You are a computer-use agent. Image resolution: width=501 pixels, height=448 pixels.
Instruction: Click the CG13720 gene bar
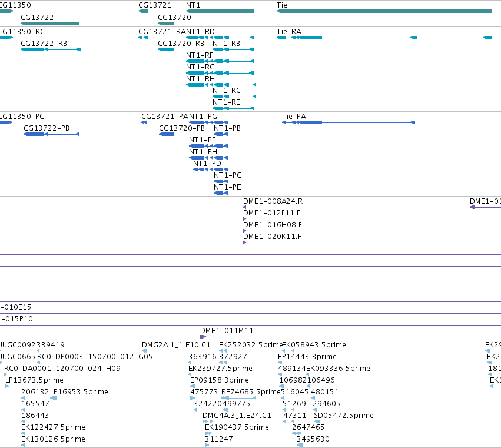click(166, 24)
